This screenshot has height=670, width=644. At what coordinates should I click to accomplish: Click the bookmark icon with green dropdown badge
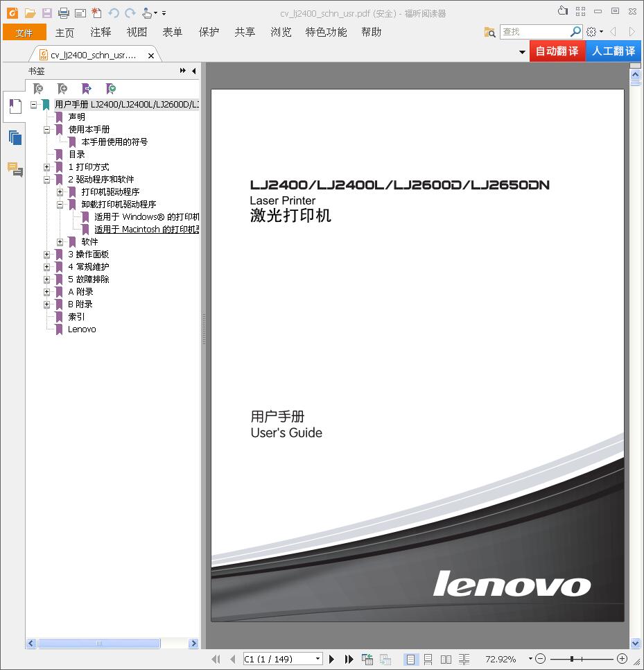pyautogui.click(x=111, y=89)
